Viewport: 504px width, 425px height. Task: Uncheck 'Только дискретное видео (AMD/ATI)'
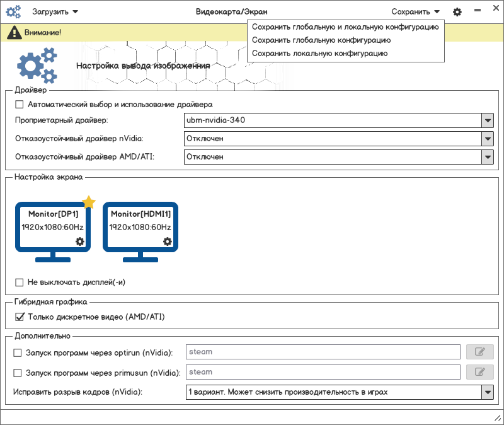20,317
